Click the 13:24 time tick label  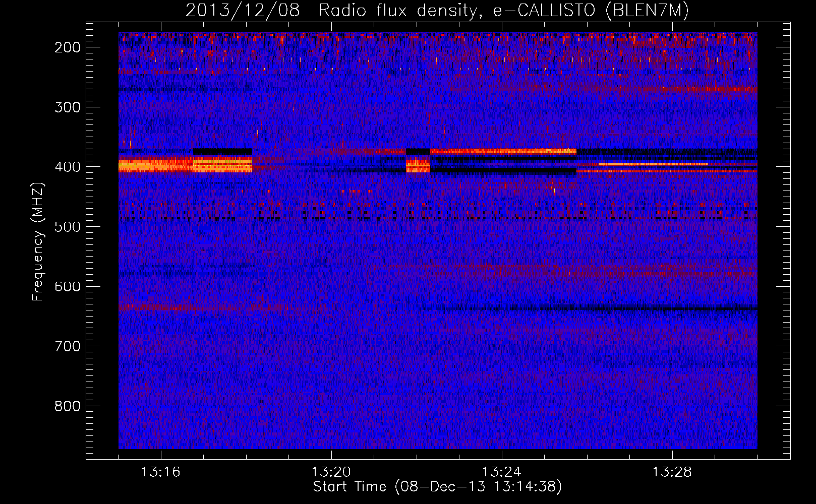pyautogui.click(x=502, y=472)
